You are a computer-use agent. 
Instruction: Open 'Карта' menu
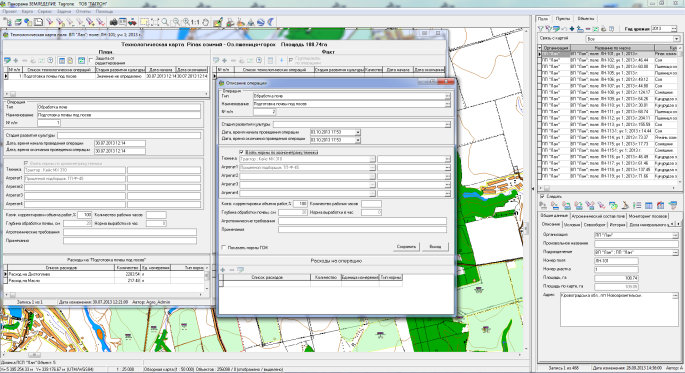pos(27,11)
